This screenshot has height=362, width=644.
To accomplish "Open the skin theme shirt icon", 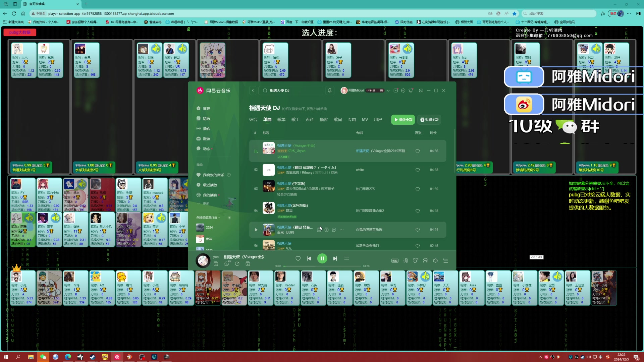I will pyautogui.click(x=411, y=90).
